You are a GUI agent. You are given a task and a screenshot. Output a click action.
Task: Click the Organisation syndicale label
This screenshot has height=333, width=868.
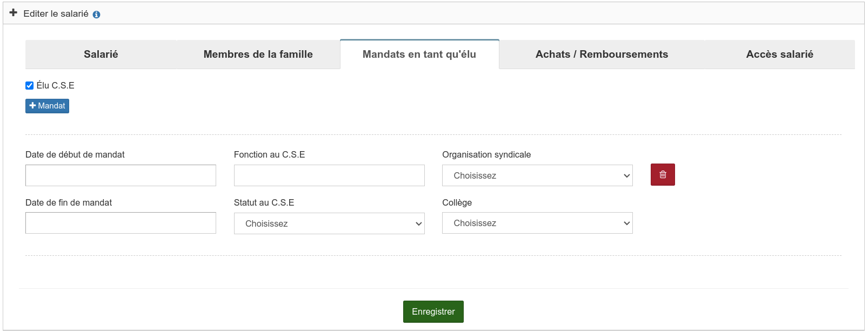pyautogui.click(x=486, y=154)
